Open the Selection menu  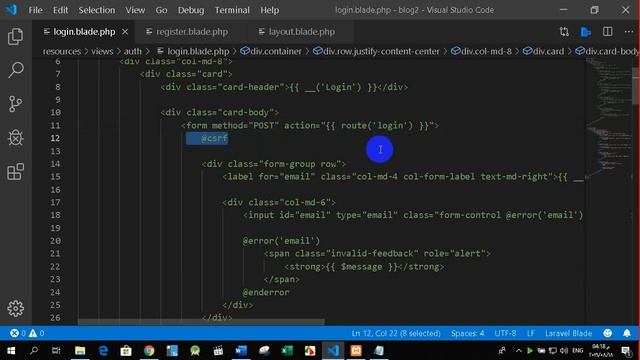click(x=97, y=10)
